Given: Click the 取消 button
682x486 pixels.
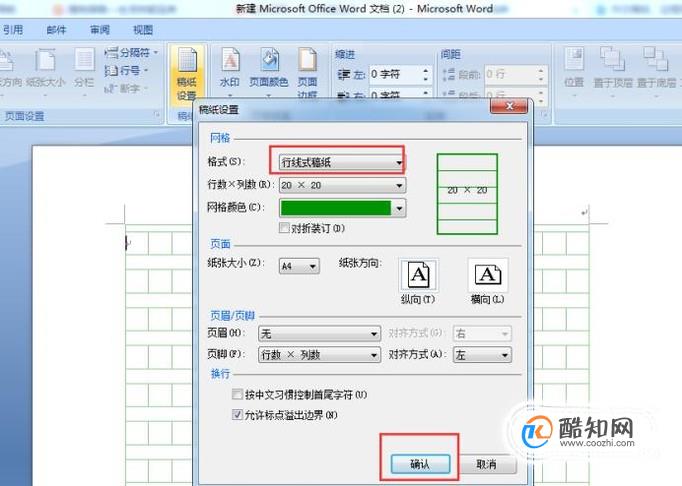Looking at the screenshot, I should tap(487, 464).
